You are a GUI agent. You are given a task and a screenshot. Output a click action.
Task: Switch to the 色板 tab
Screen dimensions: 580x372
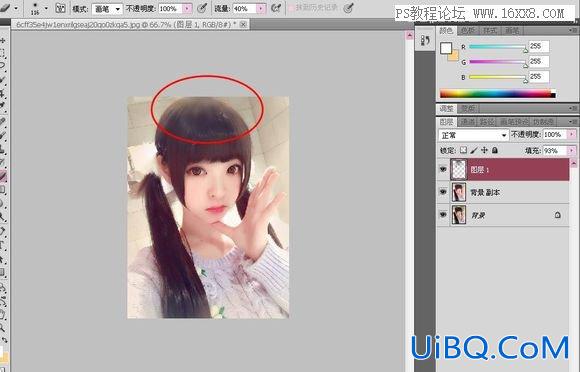click(x=468, y=31)
